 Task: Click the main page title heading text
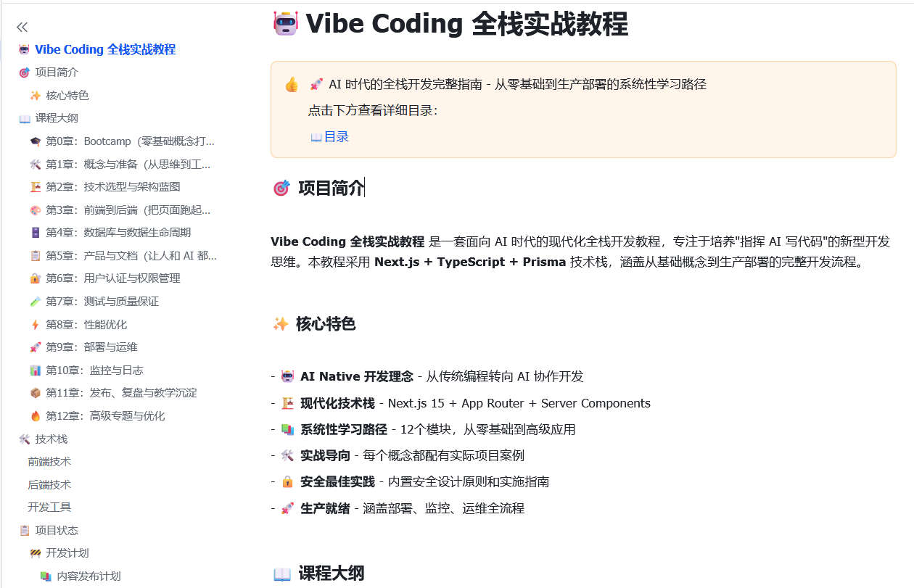[x=466, y=24]
